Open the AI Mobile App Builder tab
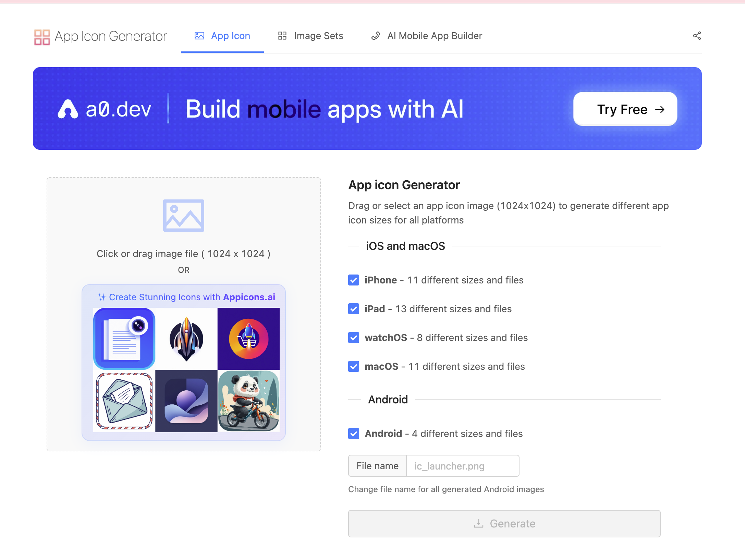Image resolution: width=745 pixels, height=560 pixels. click(x=427, y=36)
